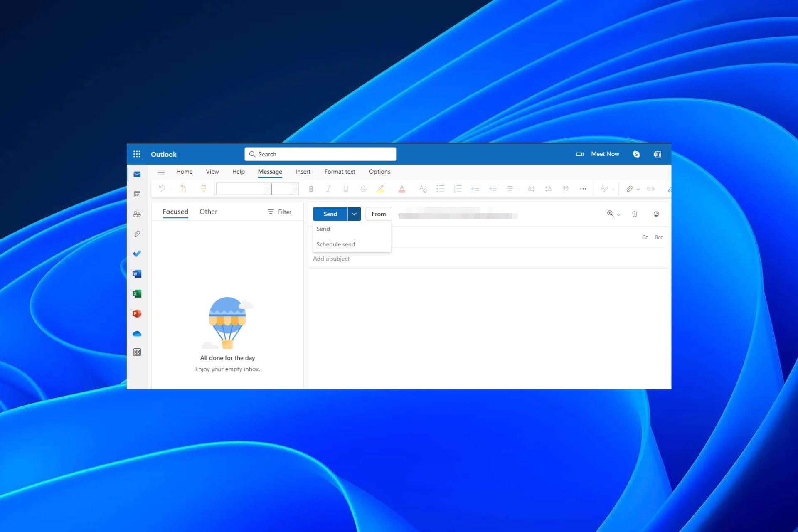Image resolution: width=798 pixels, height=532 pixels.
Task: Choose Schedule send from the menu
Action: 335,244
